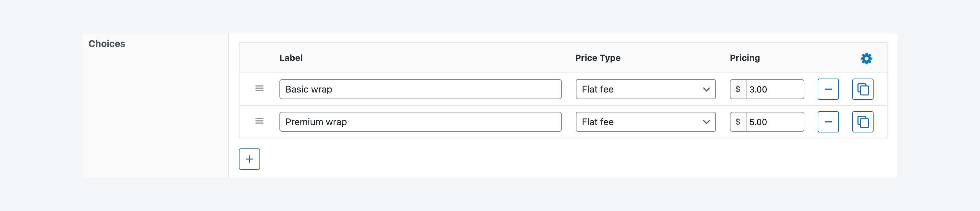Click the chevron arrow in Basic wrap's Flat fee select

pos(706,90)
